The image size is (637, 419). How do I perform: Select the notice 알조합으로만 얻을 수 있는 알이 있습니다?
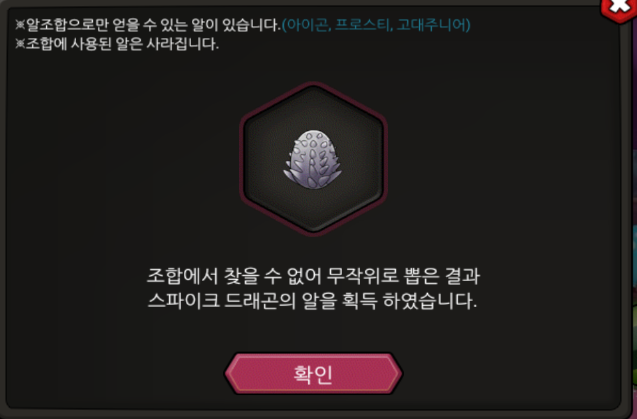click(x=153, y=25)
